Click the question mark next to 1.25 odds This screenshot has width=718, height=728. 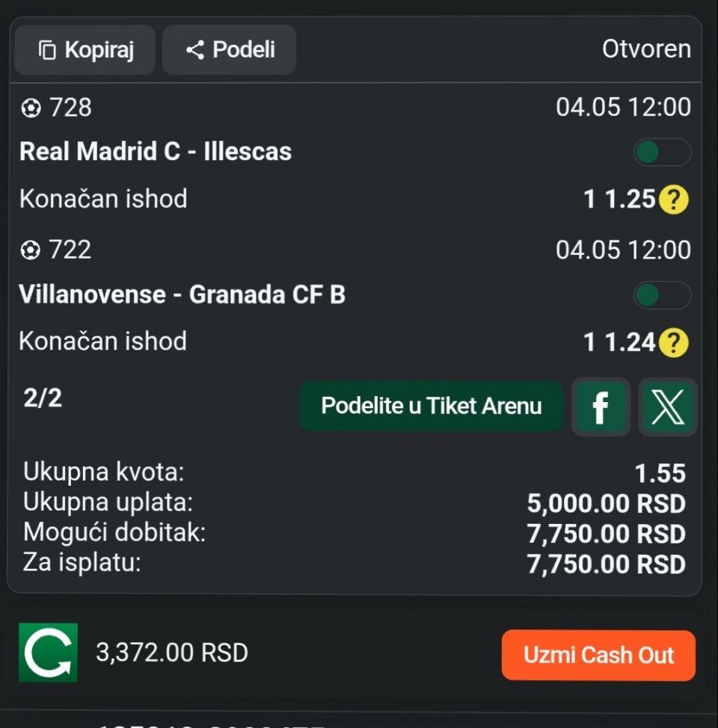pyautogui.click(x=674, y=199)
